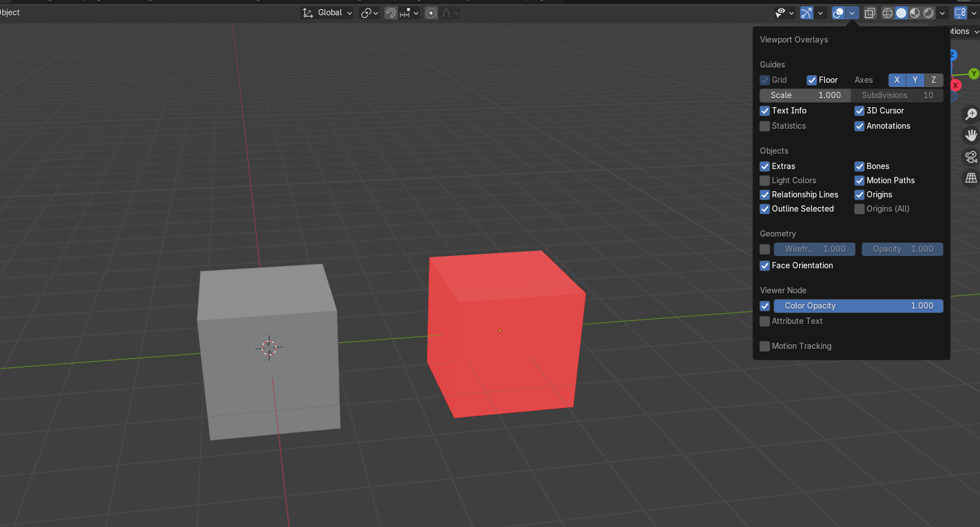Toggle X-ray mode icon
Screen dimensions: 980x527
[870, 13]
